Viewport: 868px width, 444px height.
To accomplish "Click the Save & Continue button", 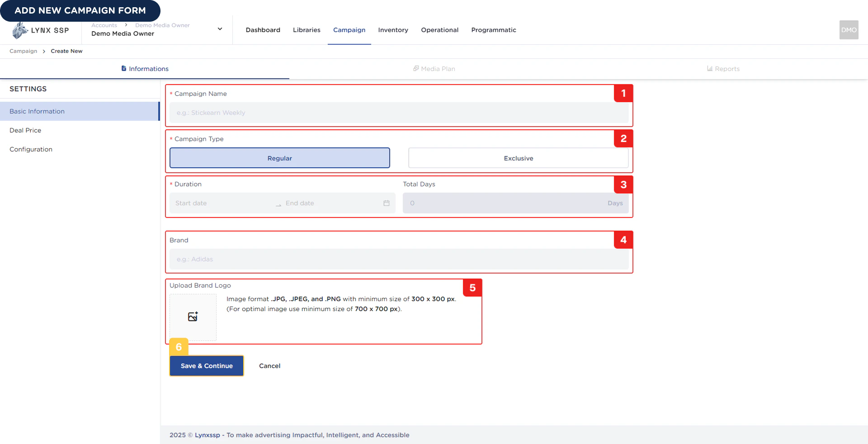I will [207, 366].
